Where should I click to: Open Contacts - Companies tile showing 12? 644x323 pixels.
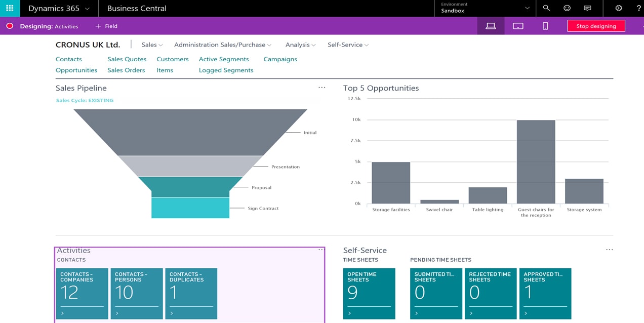click(x=82, y=294)
